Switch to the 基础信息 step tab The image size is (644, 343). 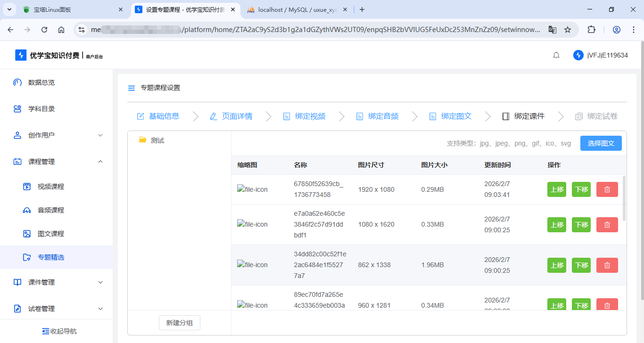click(158, 116)
